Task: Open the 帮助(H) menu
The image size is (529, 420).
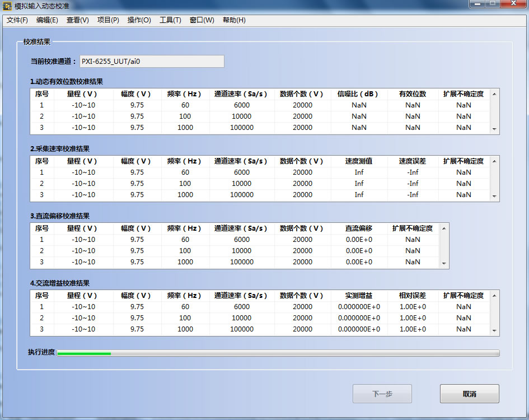Action: (234, 20)
